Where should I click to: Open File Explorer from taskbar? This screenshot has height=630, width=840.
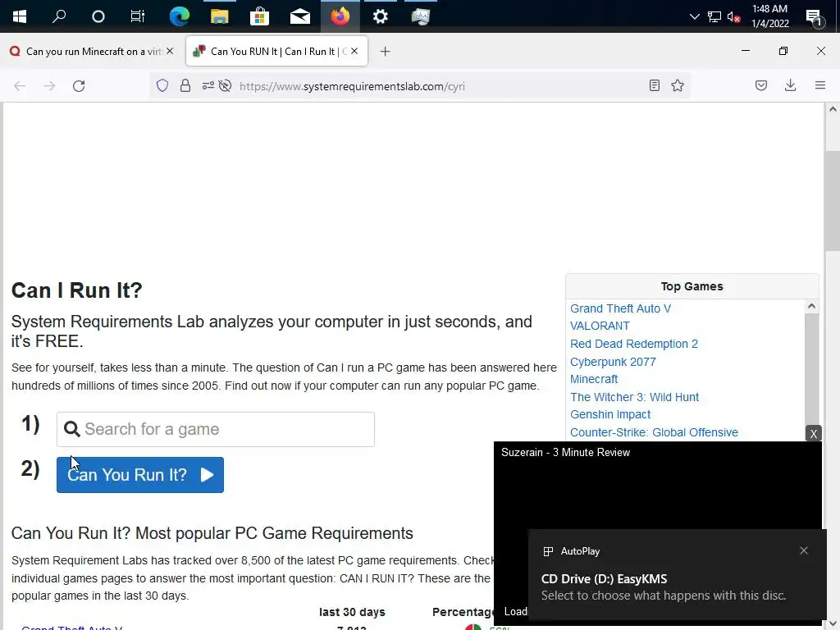[219, 16]
